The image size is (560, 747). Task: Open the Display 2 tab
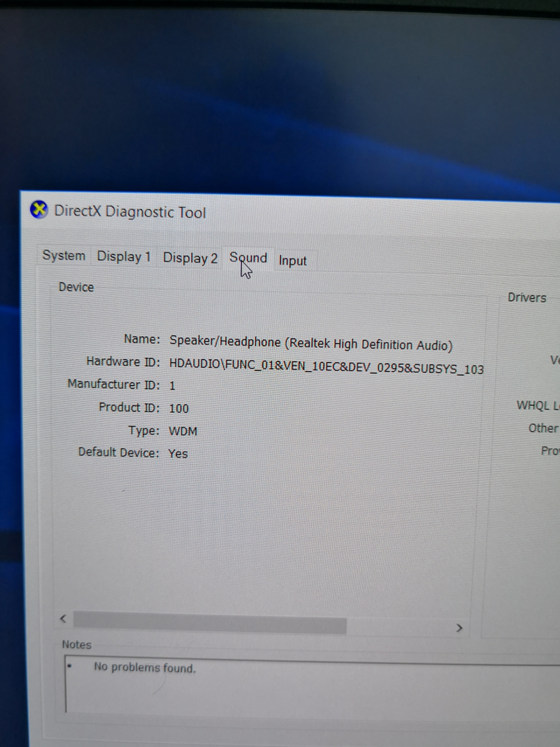[190, 258]
